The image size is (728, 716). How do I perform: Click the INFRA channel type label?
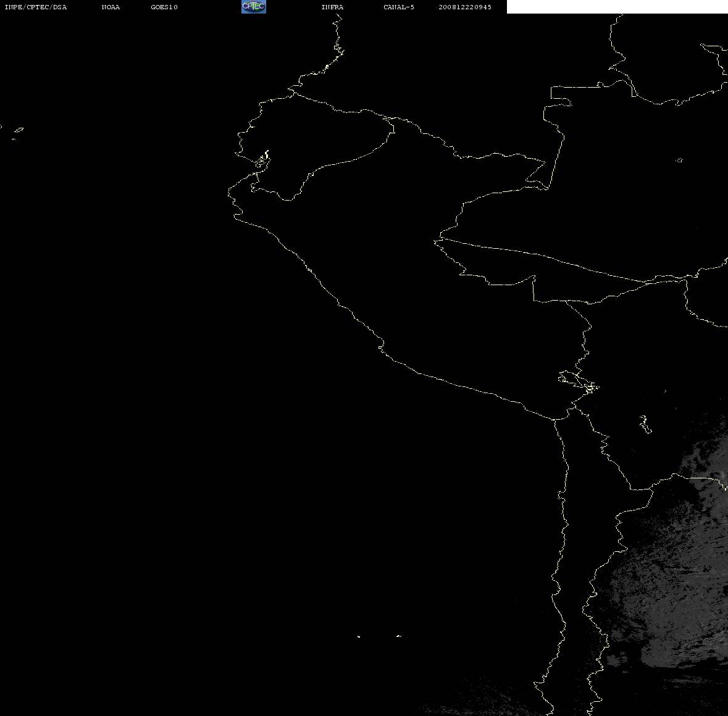pos(332,7)
